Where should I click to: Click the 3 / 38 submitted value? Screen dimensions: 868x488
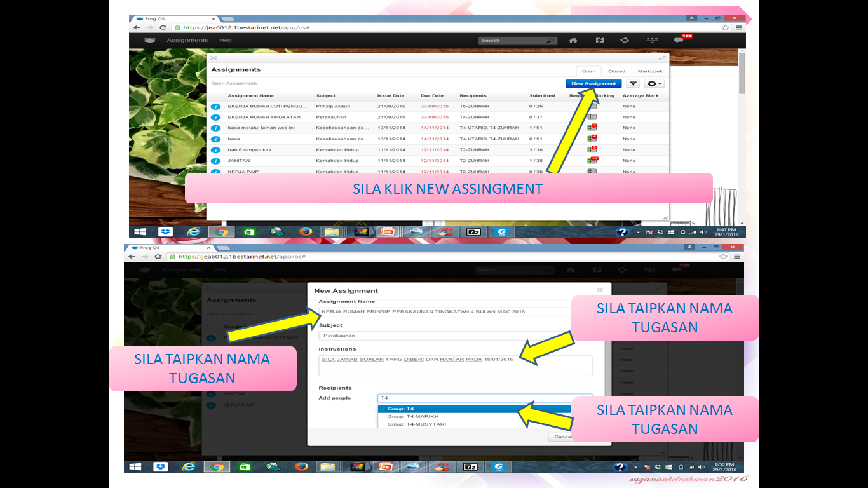point(536,150)
